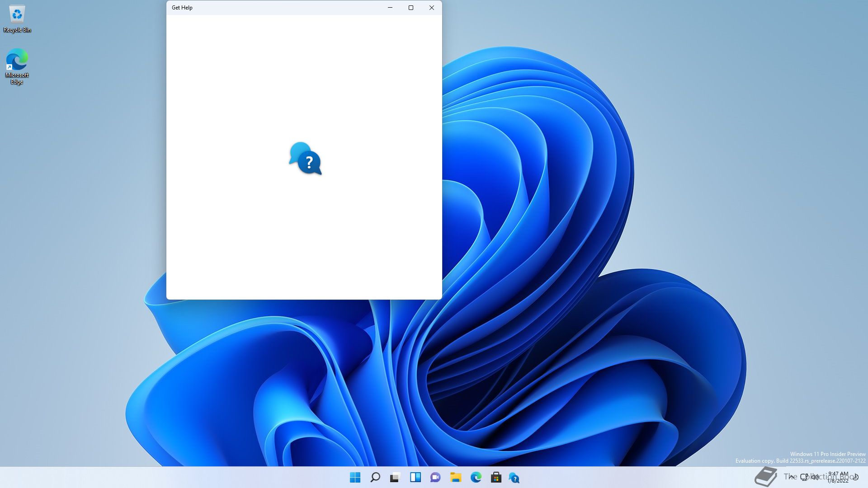
Task: Open the clock showing 9:47 AM
Action: click(838, 477)
